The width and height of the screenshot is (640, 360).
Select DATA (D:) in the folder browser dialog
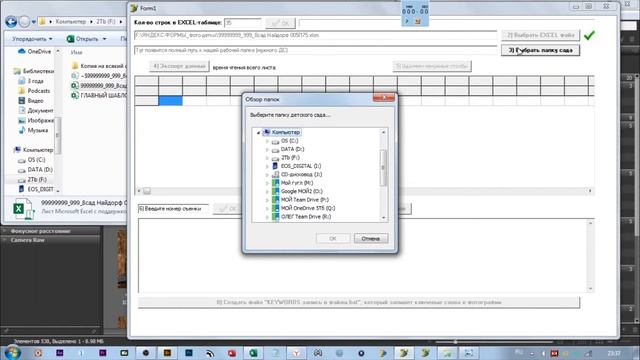(x=292, y=149)
